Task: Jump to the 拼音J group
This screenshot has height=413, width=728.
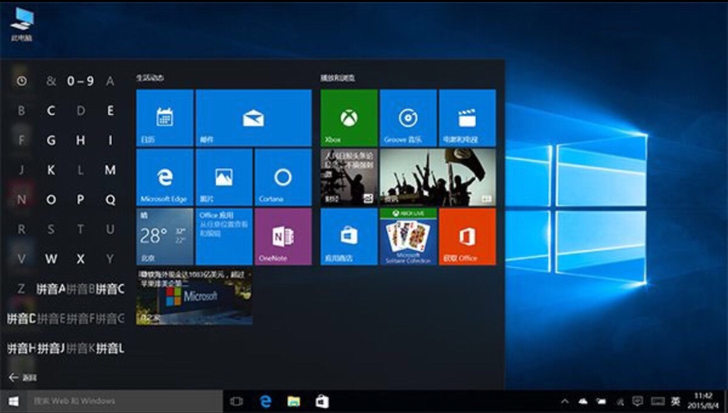Action: point(51,348)
